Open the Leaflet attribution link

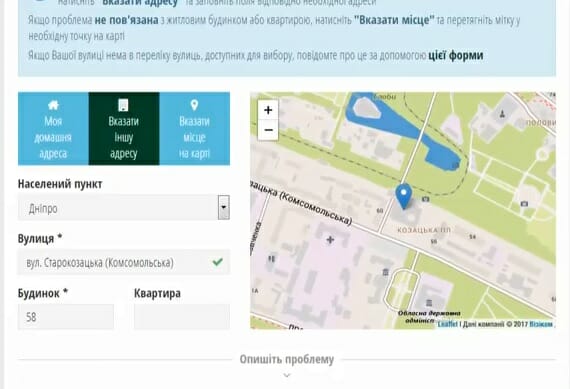(x=447, y=324)
